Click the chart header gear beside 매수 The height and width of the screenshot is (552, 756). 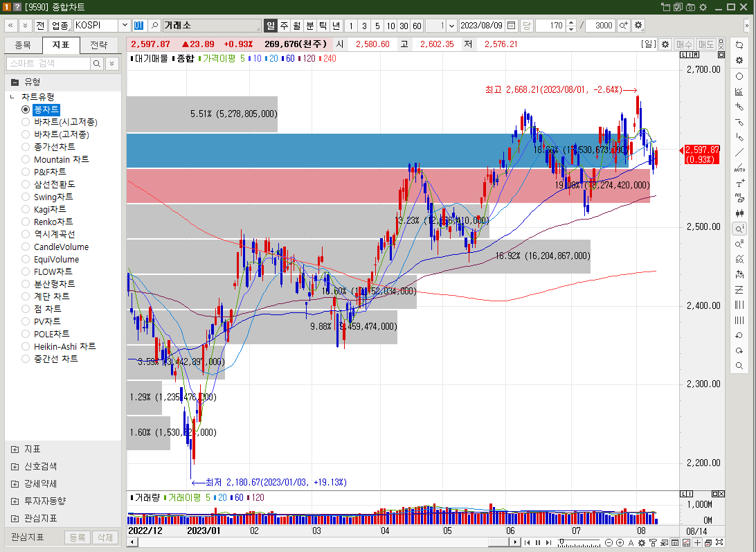(665, 44)
